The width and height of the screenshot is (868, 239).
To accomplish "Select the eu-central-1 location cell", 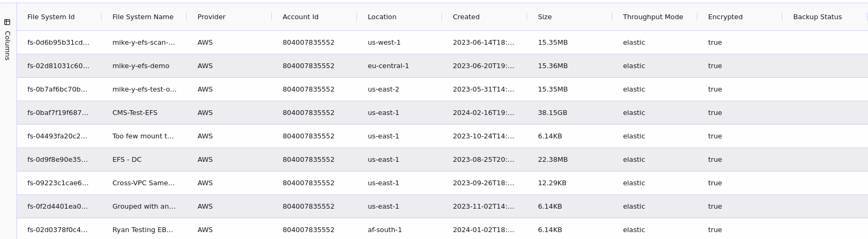I will pos(388,66).
